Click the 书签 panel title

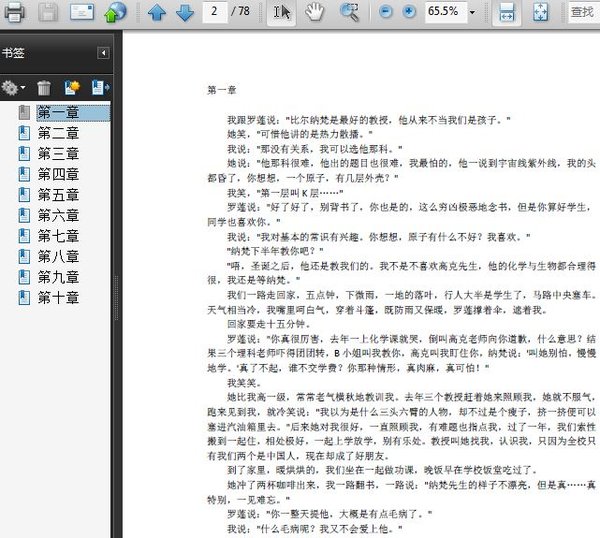[x=13, y=53]
